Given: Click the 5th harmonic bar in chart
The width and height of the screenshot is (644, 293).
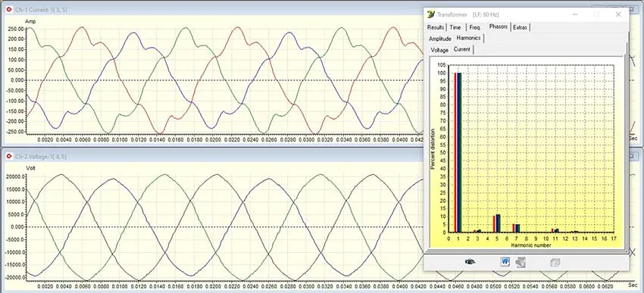Looking at the screenshot, I should 496,223.
